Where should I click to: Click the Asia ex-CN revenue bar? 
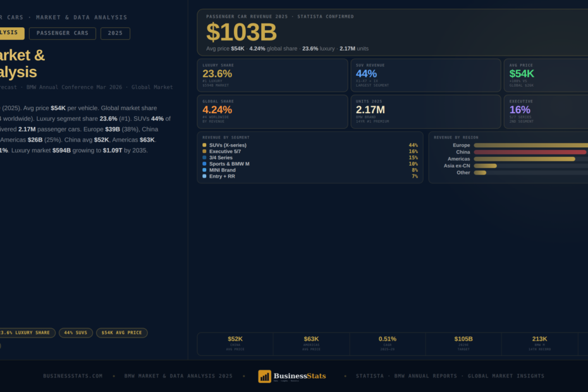pyautogui.click(x=485, y=166)
